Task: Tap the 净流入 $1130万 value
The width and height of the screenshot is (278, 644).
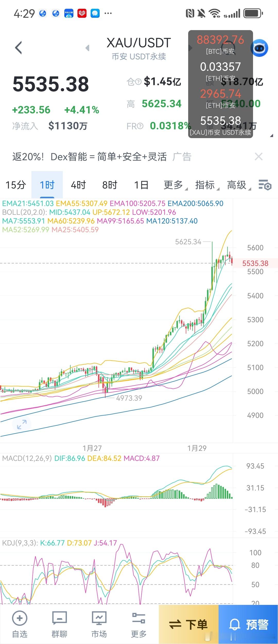Action: click(x=68, y=126)
